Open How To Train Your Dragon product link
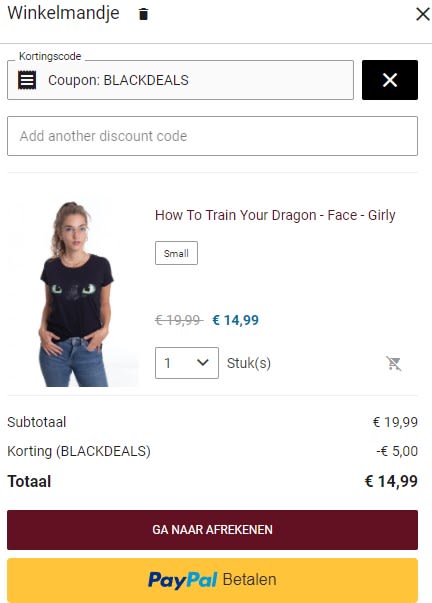Screen dimensions: 432x603 (275, 215)
